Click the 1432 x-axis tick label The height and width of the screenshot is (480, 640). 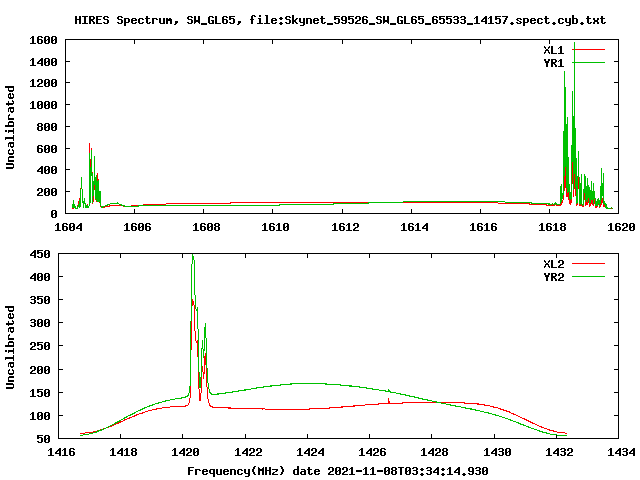[x=559, y=452]
